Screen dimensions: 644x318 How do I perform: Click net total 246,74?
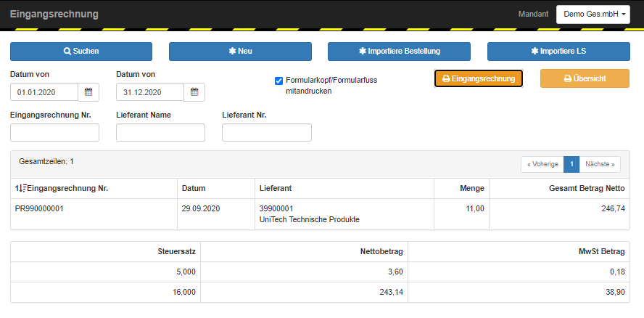(x=614, y=208)
